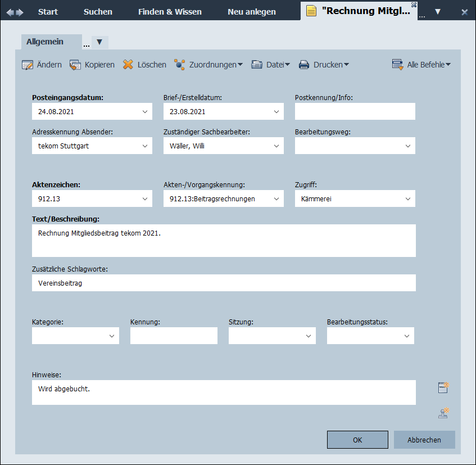This screenshot has height=465, width=476.
Task: Click the Kopieren copy icon
Action: [x=75, y=65]
